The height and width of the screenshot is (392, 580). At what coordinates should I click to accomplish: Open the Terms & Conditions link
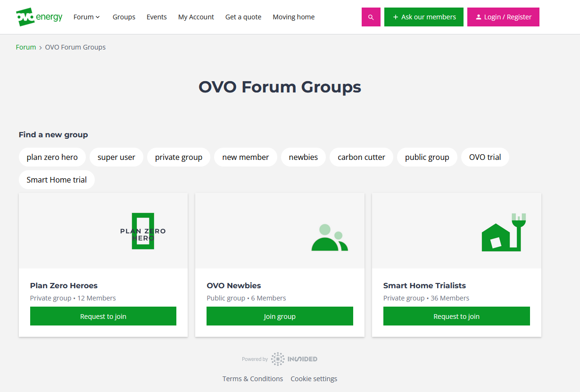click(x=253, y=379)
